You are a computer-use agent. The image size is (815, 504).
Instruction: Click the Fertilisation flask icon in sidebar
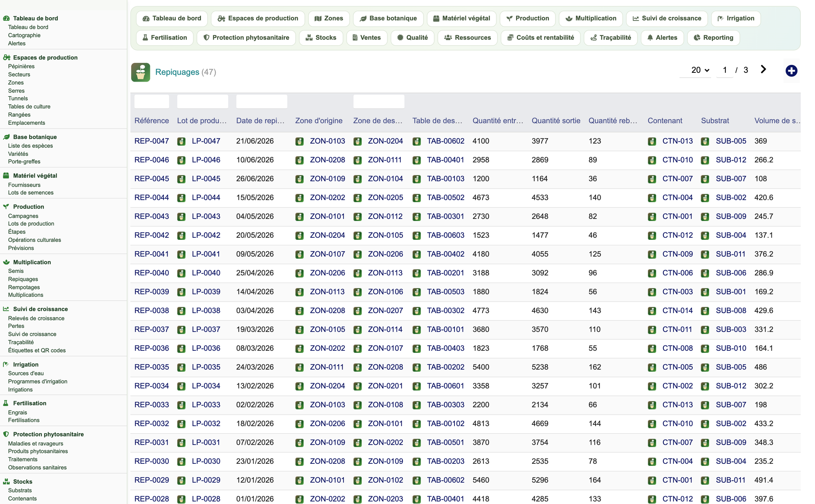(6, 403)
